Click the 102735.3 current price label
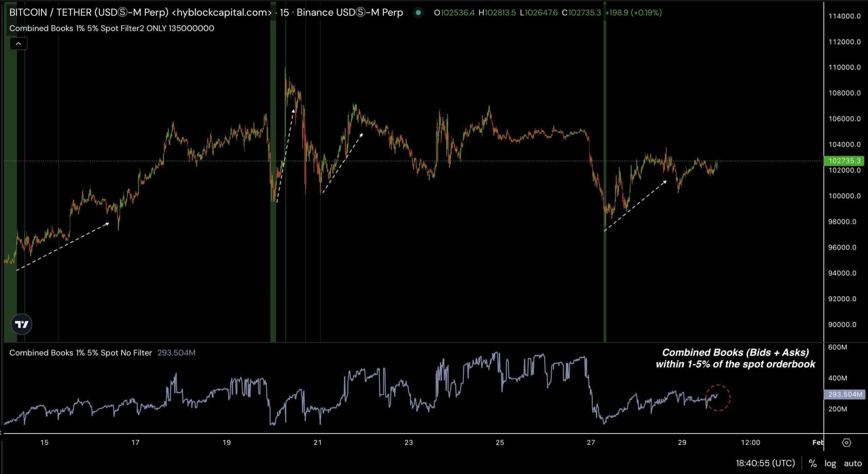This screenshot has height=474, width=868. pyautogui.click(x=844, y=161)
